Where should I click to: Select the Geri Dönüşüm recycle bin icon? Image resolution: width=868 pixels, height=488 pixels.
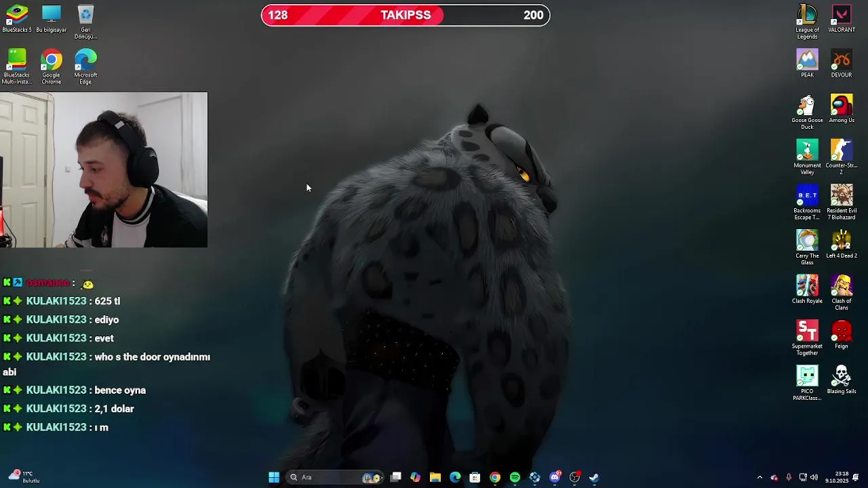tap(85, 22)
